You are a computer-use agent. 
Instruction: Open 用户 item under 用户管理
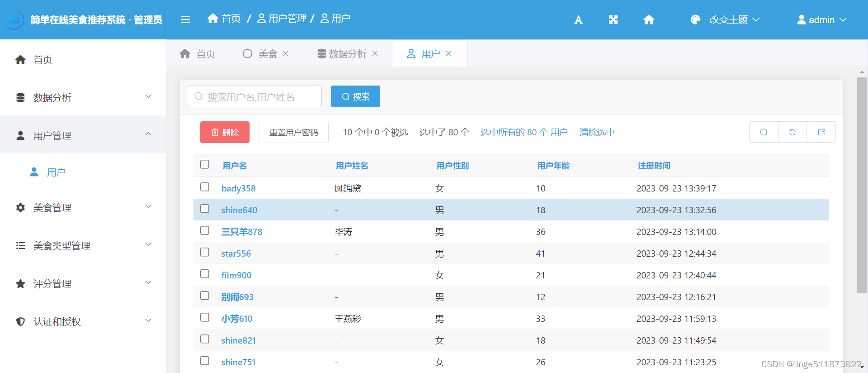click(83, 172)
